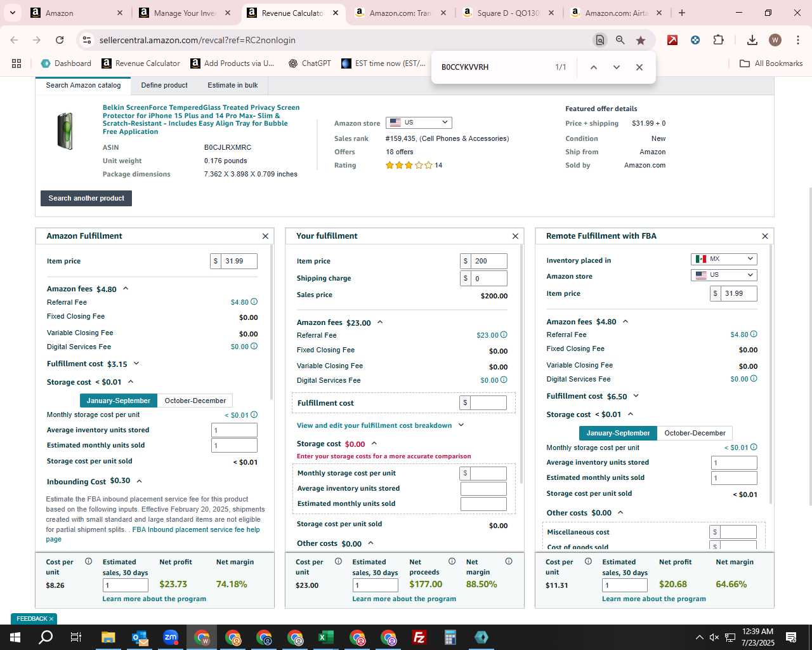Viewport: 812px width, 650px height.
Task: Click Learn more about the program under Amazon Fulfillment
Action: pos(154,599)
